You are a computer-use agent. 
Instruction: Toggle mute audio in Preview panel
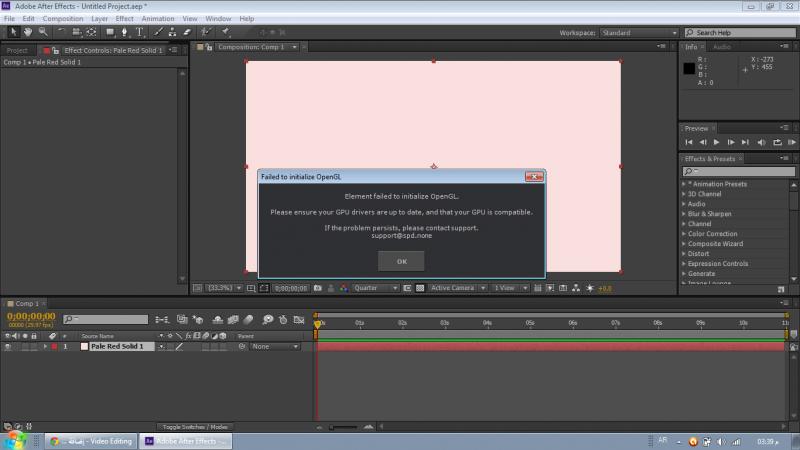point(761,142)
